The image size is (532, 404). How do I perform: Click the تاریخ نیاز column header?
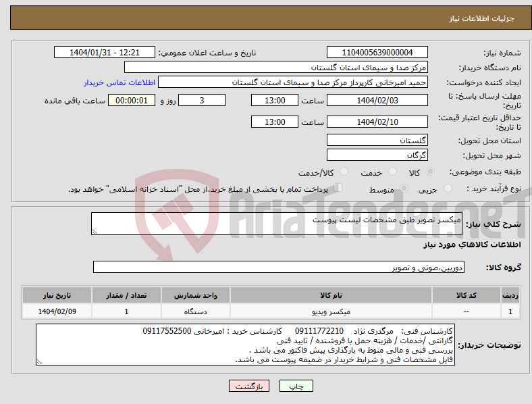57,295
